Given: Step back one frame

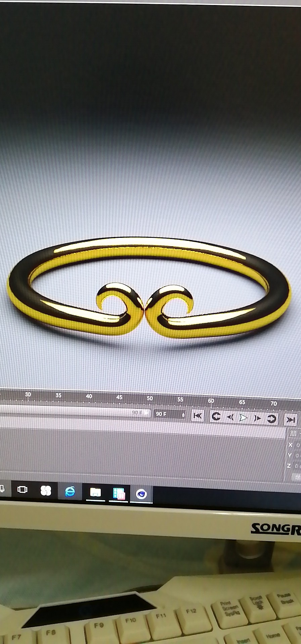Looking at the screenshot, I should [x=230, y=417].
